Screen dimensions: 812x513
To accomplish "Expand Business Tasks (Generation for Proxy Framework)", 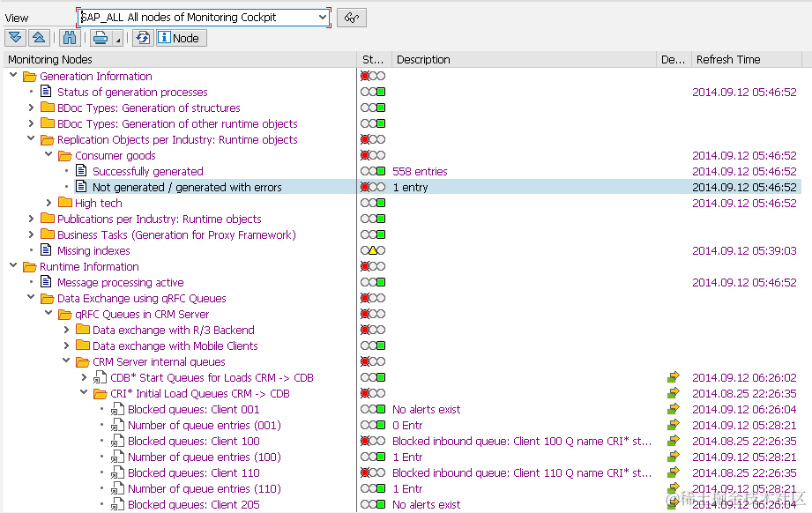I will tap(31, 234).
